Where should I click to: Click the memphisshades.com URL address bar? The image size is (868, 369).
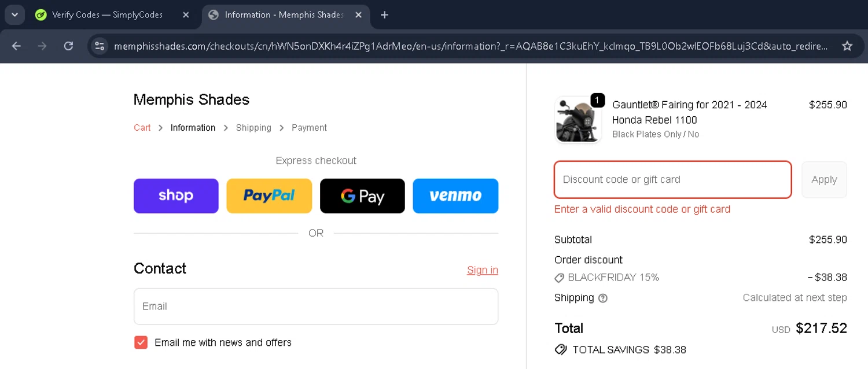click(x=470, y=46)
